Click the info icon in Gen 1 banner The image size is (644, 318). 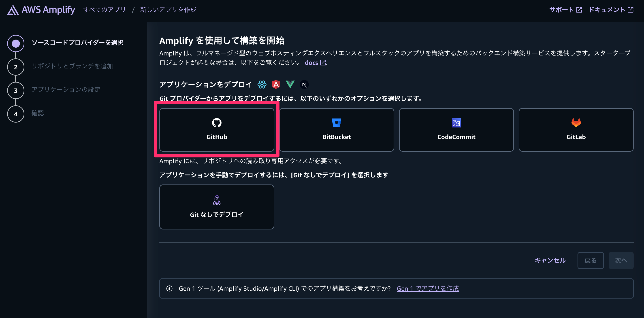(x=169, y=288)
